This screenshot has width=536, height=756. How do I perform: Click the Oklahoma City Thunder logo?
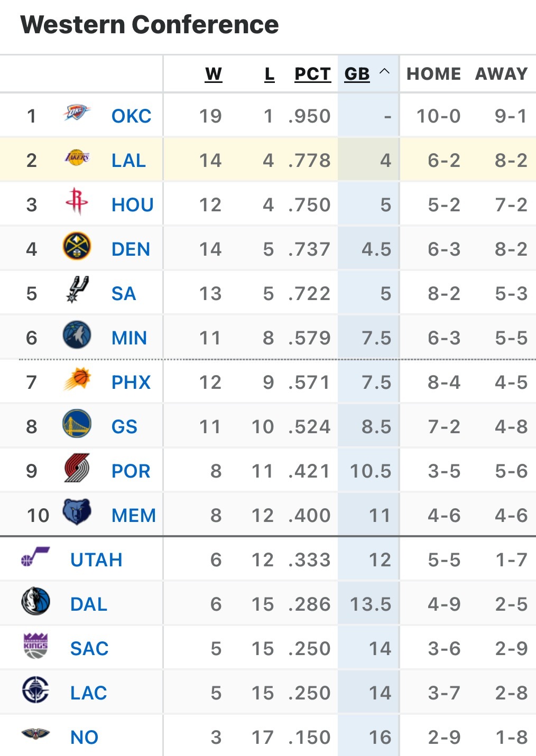tap(77, 113)
